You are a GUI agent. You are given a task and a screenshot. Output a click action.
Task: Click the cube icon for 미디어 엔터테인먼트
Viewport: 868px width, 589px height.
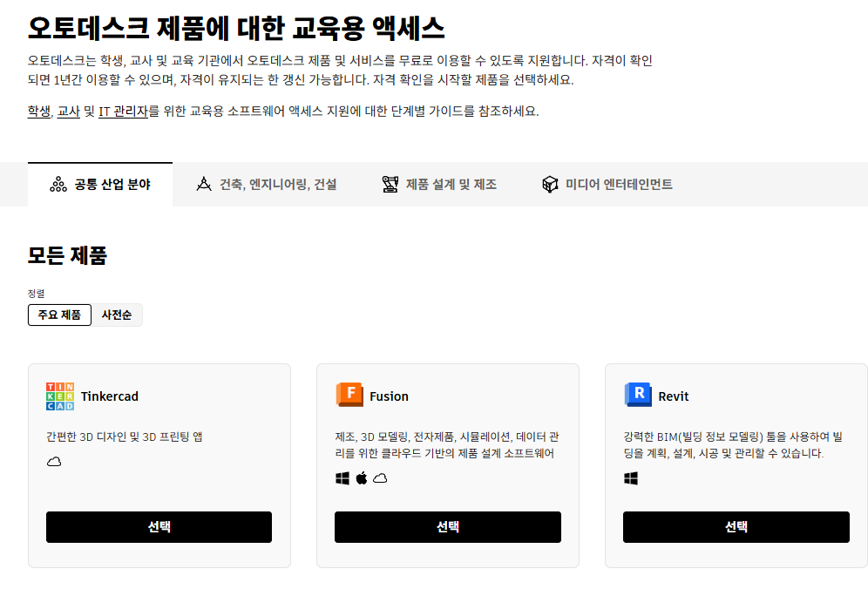tap(550, 185)
